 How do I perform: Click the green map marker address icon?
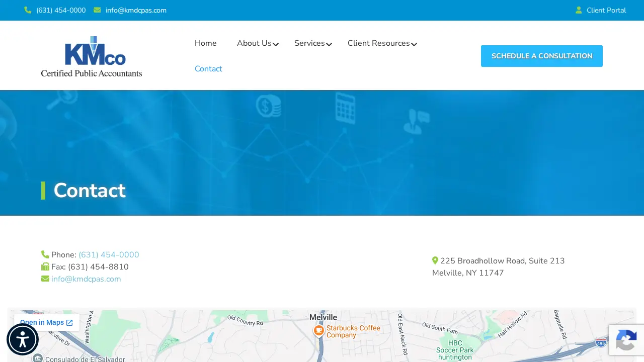[x=435, y=260]
